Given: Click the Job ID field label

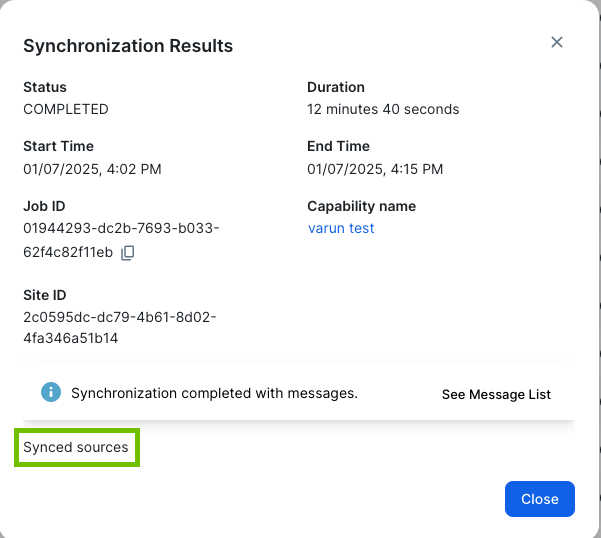Looking at the screenshot, I should pos(44,206).
